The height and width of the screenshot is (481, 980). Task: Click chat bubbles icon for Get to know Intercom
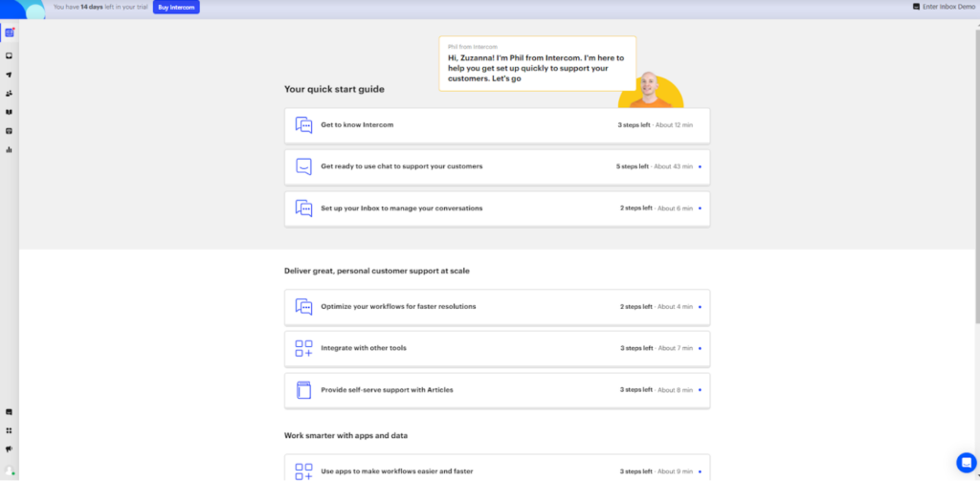click(303, 125)
